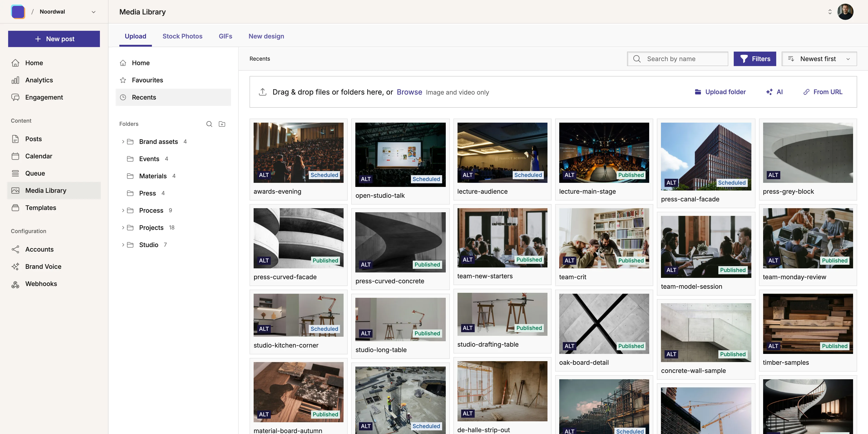The width and height of the screenshot is (868, 434).
Task: Create new folder icon in Folders
Action: (222, 124)
